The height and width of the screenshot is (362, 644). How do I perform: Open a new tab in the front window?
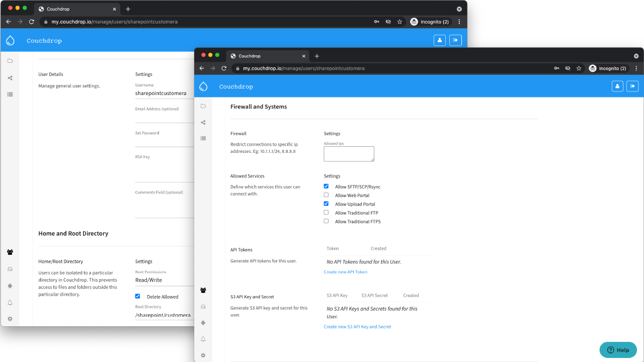tap(317, 56)
